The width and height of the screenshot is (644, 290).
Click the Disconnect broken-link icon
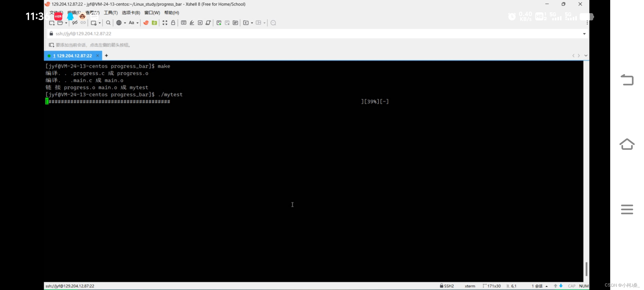[x=75, y=23]
